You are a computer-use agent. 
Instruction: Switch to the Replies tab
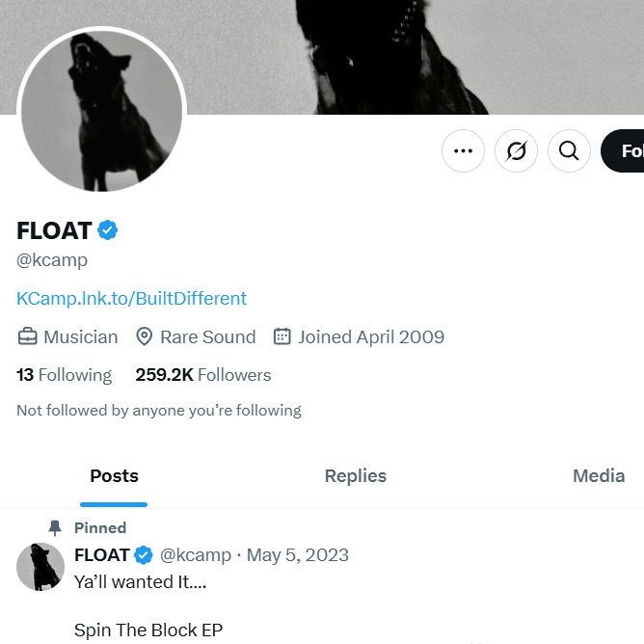(355, 476)
